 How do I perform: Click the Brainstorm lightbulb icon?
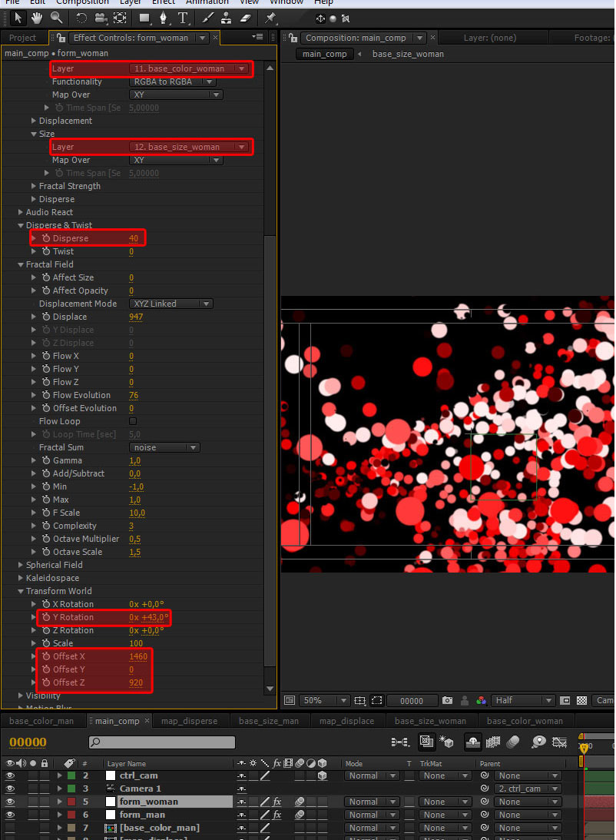coord(539,742)
